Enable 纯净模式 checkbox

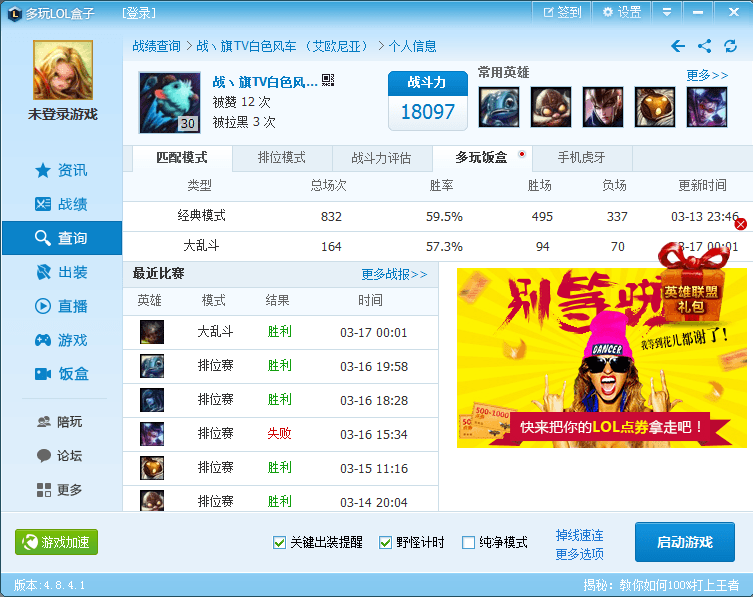(x=468, y=543)
